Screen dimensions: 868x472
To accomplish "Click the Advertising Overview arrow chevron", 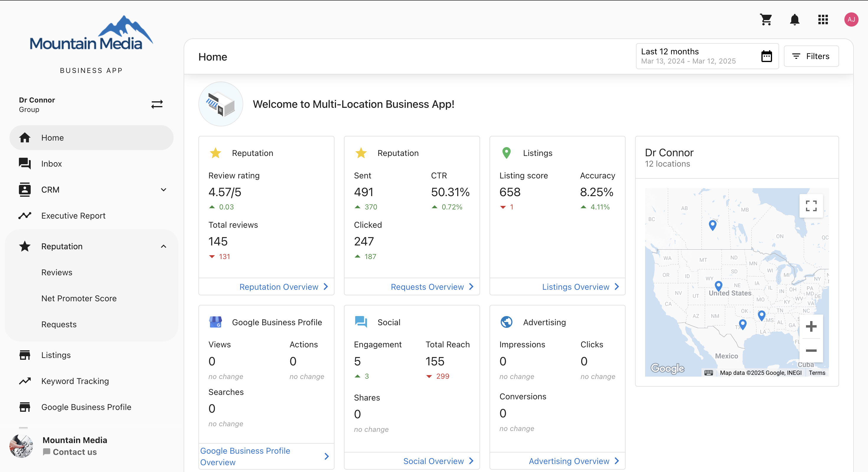I will tap(617, 461).
